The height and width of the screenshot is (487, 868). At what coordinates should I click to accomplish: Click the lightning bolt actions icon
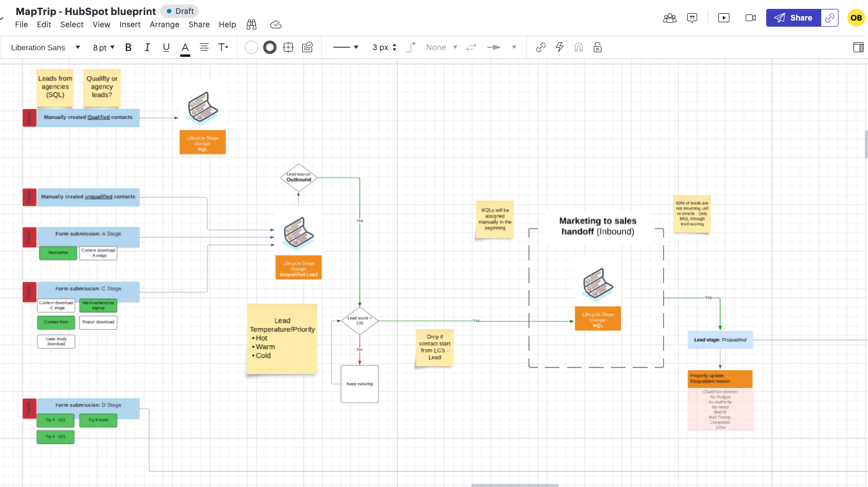(560, 47)
